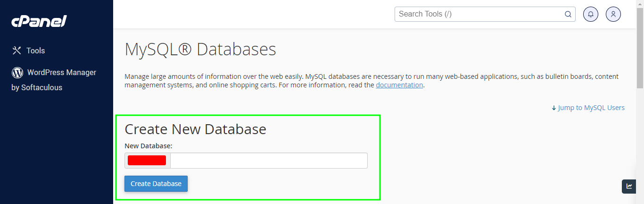Open WordPress Manager text in the sidebar
This screenshot has height=204, width=644.
[62, 72]
